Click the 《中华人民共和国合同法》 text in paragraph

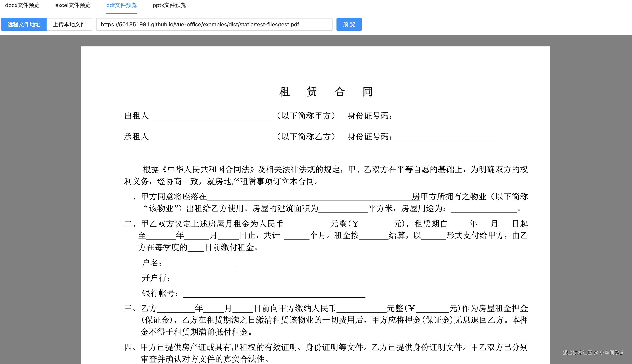(208, 169)
